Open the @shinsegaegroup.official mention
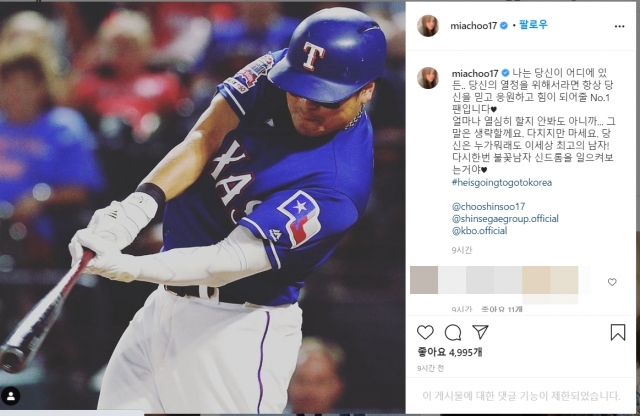640x416 pixels. 505,219
